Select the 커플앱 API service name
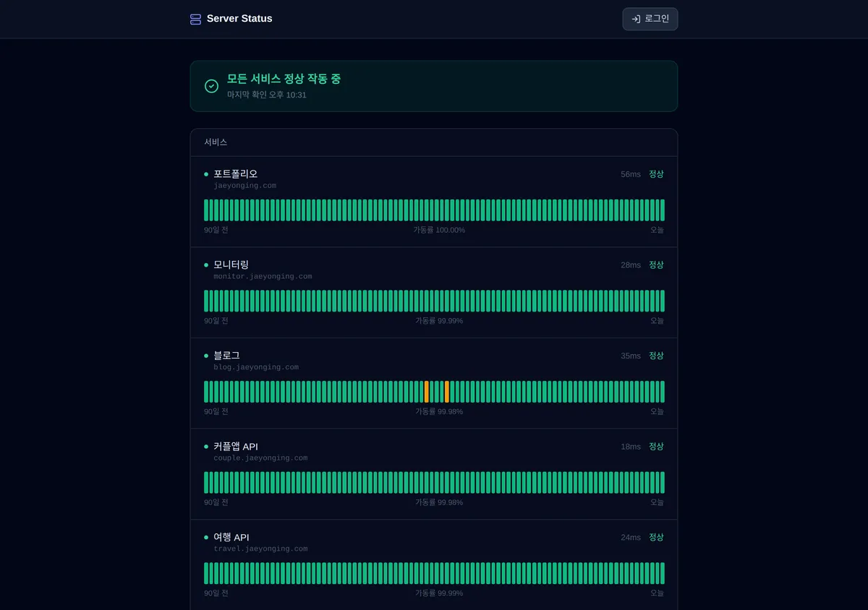The width and height of the screenshot is (868, 610). [x=236, y=447]
